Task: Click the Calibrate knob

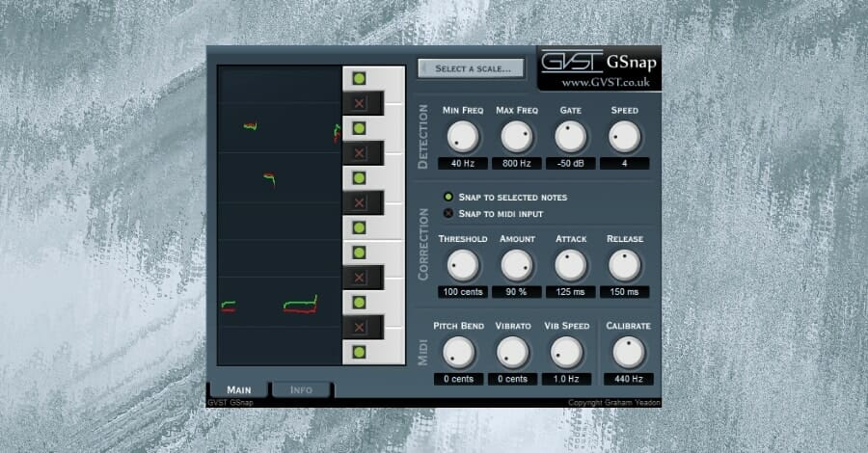Action: point(628,353)
